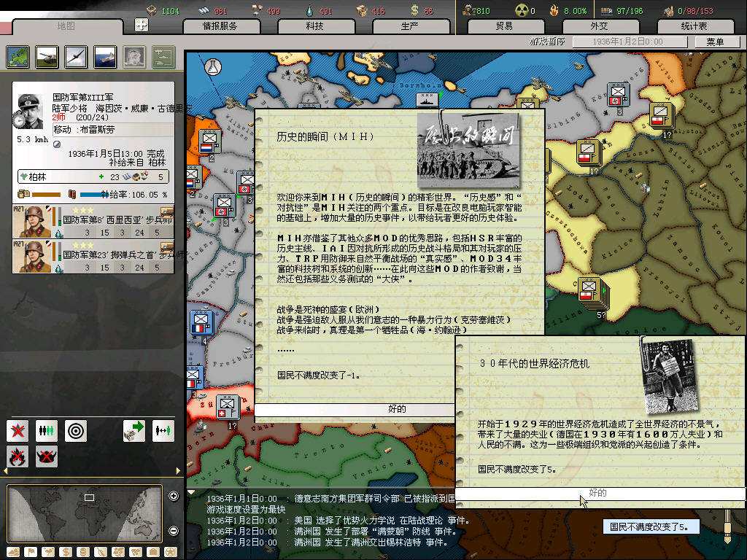Switch to the terrain map mode (mountain icon)

[13, 552]
